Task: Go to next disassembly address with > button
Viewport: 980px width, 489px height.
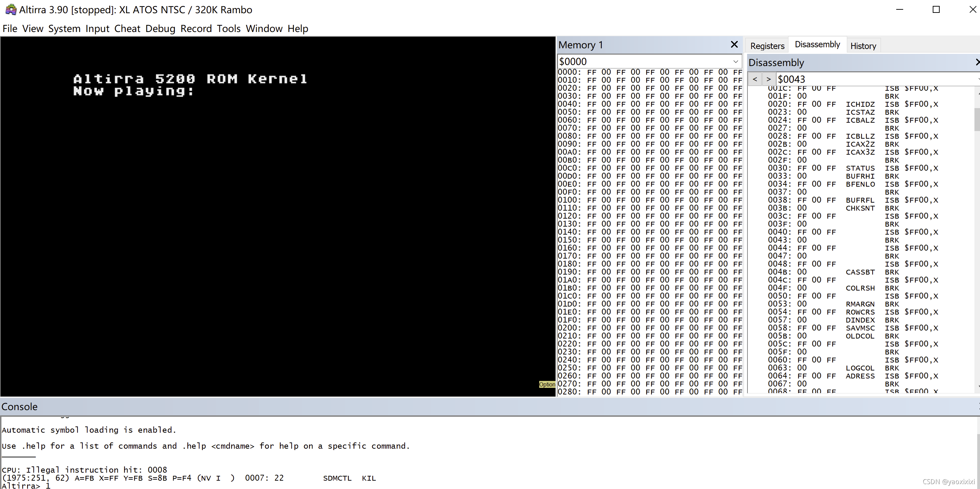Action: coord(769,79)
